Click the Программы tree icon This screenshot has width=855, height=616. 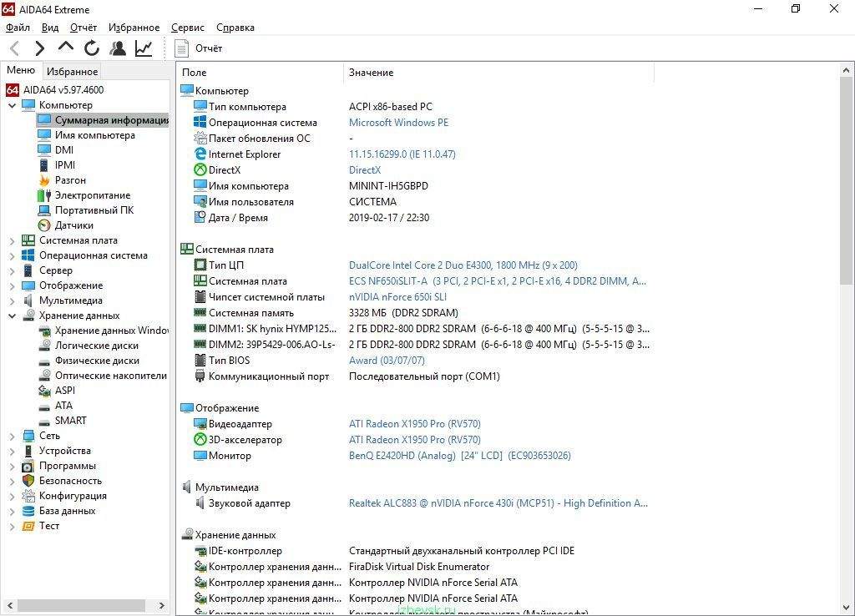pos(28,466)
